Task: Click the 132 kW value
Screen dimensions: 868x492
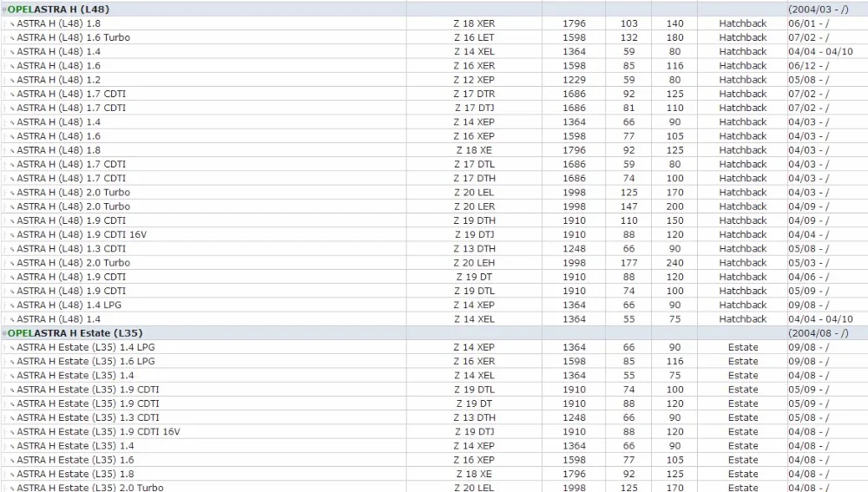Action: [x=628, y=37]
